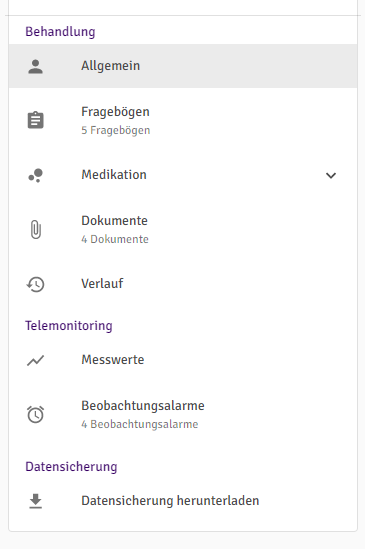
Task: Click the line chart icon for Messwerte
Action: [35, 360]
